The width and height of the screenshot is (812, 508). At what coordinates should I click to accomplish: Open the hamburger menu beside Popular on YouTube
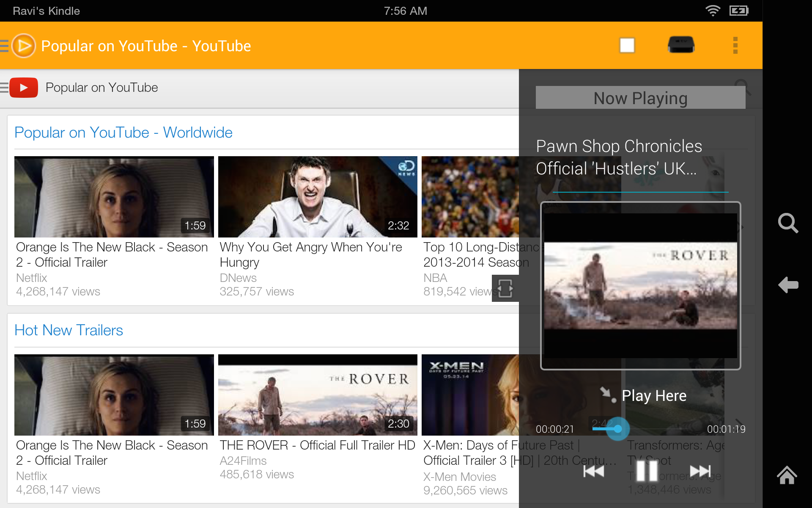coord(4,87)
